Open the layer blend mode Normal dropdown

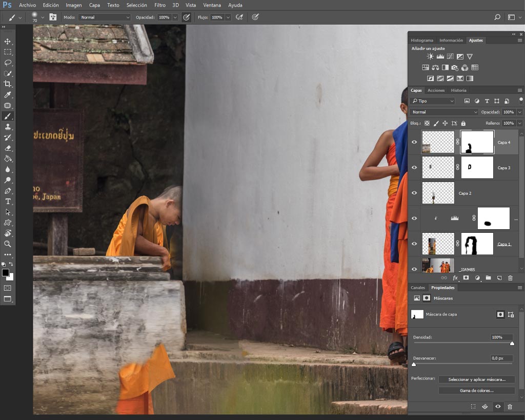click(444, 112)
